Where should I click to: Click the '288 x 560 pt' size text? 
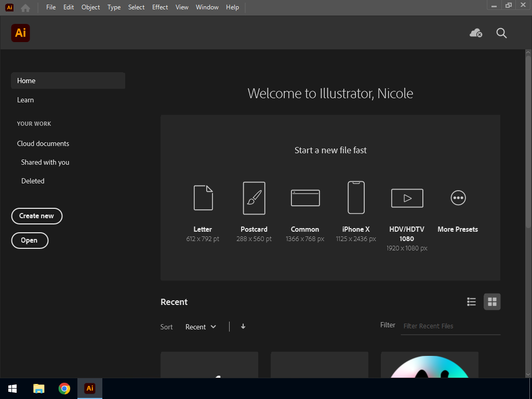[254, 239]
